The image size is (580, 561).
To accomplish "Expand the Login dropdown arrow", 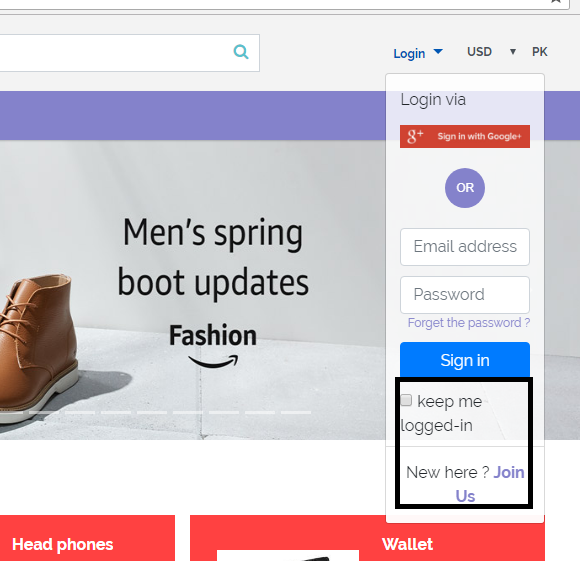I will [438, 51].
